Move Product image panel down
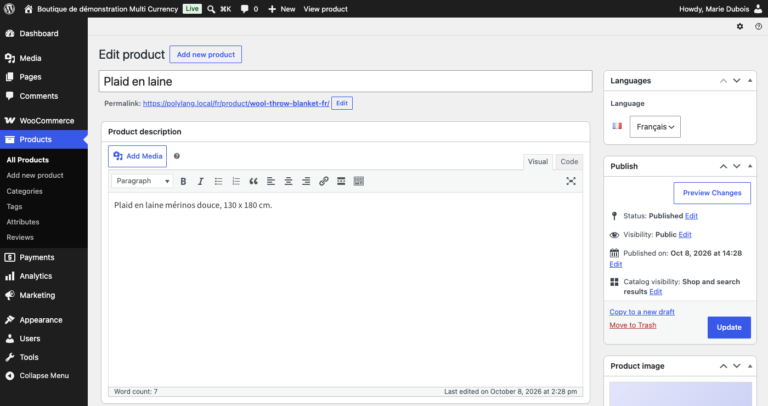The image size is (768, 406). [x=737, y=366]
